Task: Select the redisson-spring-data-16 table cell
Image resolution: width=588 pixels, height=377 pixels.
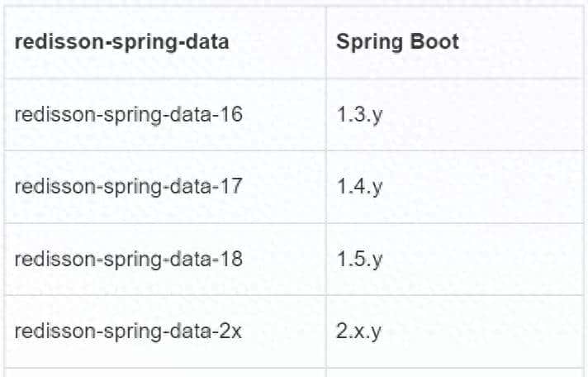Action: coord(128,114)
